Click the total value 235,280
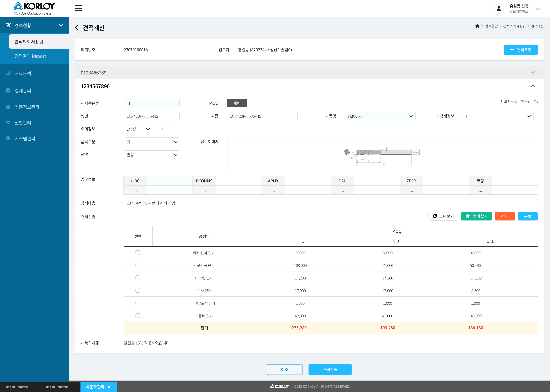This screenshot has width=550, height=392. coord(299,328)
